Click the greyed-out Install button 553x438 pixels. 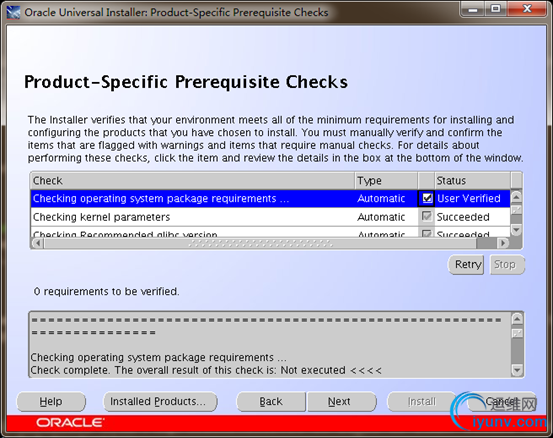pos(421,402)
